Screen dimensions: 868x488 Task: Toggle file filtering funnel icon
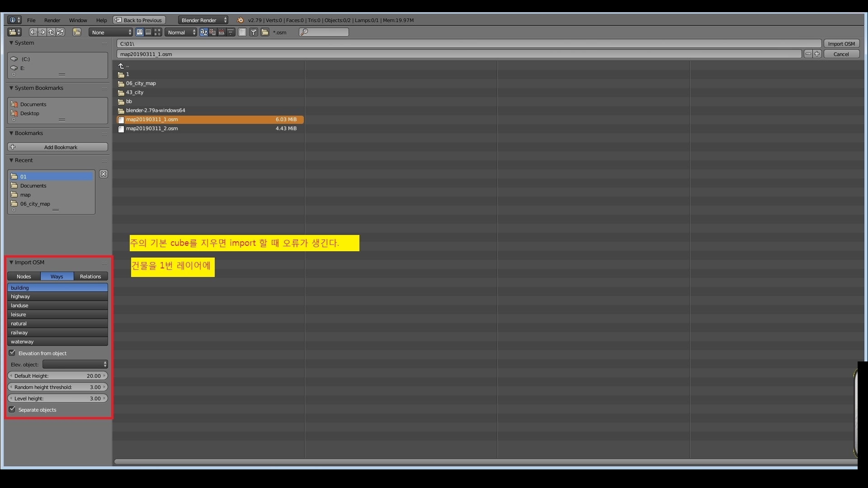(254, 32)
